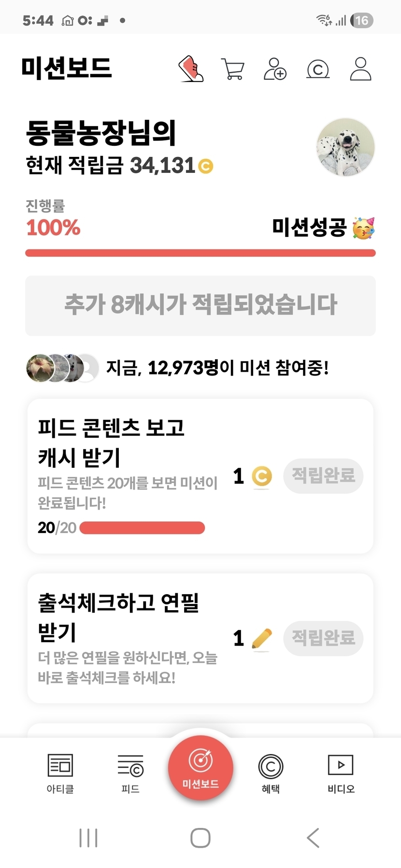
Task: Tap the Dalmatian profile picture
Action: pos(345,147)
